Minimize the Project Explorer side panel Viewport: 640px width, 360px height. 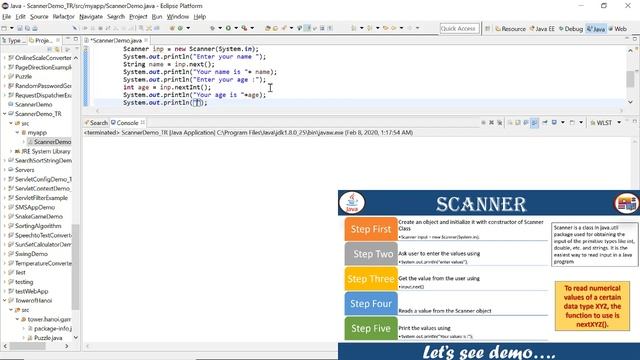pos(68,39)
